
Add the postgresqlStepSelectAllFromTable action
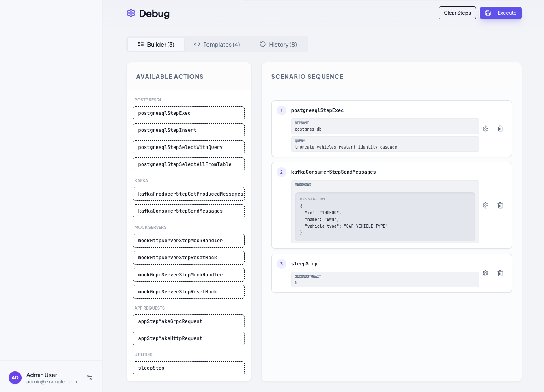[x=189, y=164]
